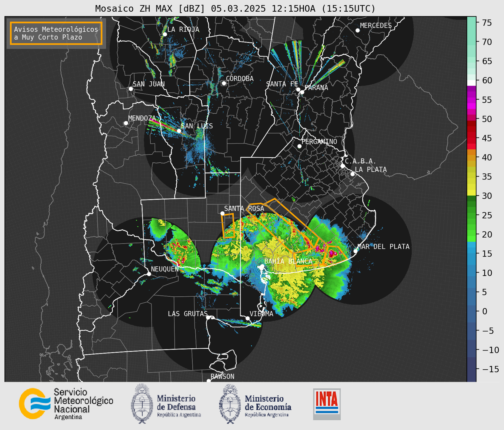
Task: Click the NEUQUEN label text
Action: (x=165, y=269)
